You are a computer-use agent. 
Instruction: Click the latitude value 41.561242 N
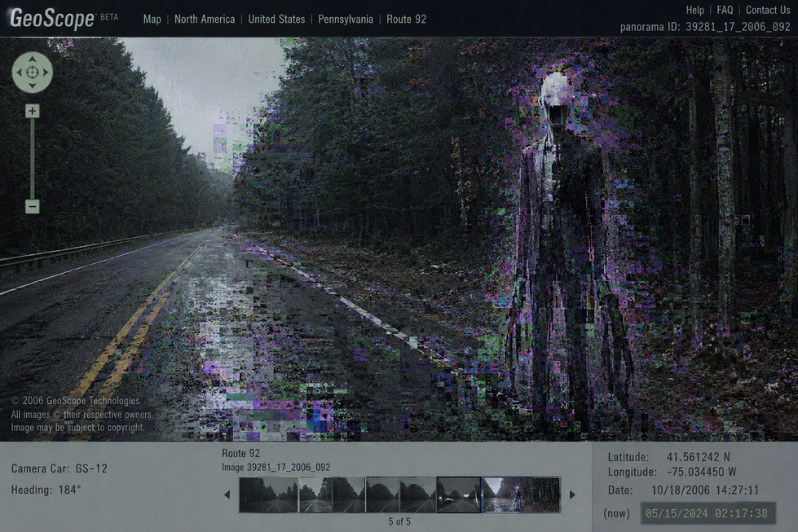[x=698, y=457]
